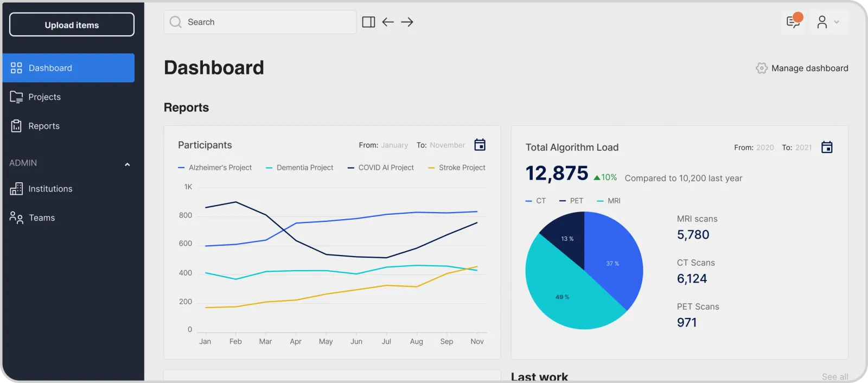This screenshot has height=383, width=868.
Task: Open the messages notification icon
Action: click(793, 22)
